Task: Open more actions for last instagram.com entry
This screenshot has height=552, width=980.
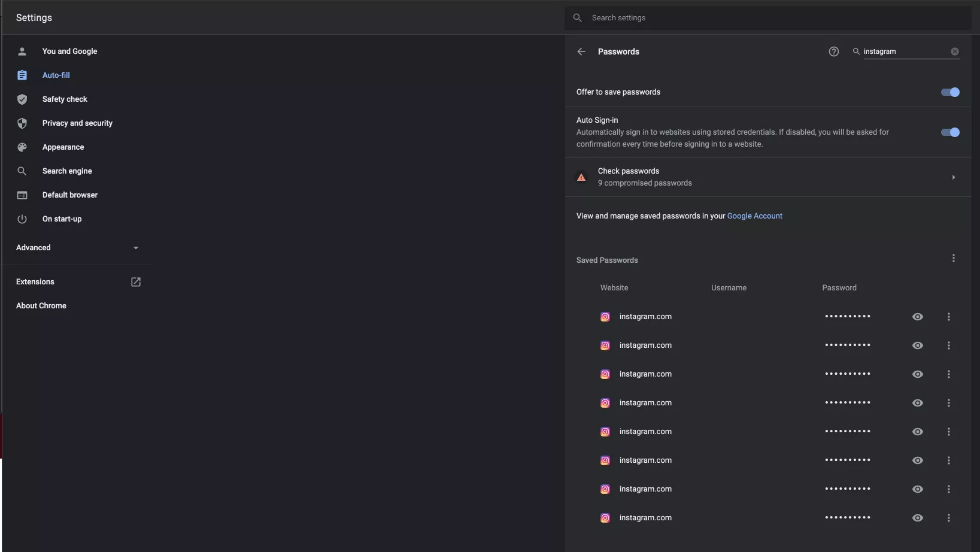Action: pos(949,518)
